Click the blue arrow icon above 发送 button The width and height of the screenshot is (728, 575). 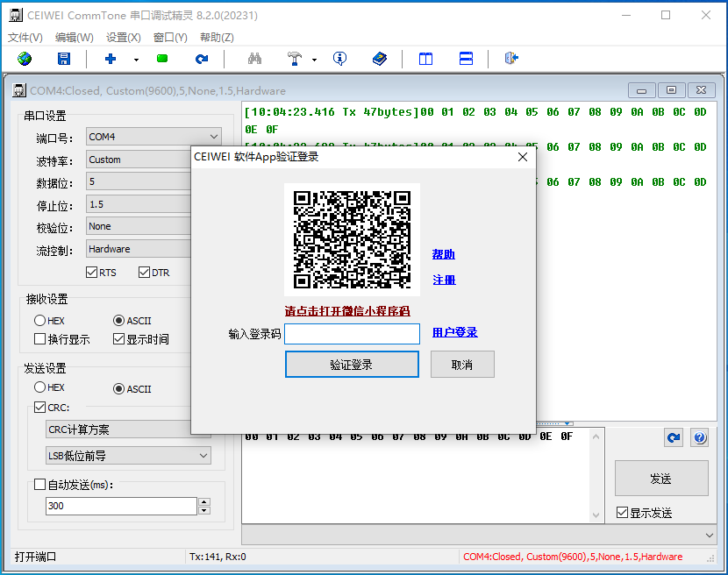click(x=674, y=437)
